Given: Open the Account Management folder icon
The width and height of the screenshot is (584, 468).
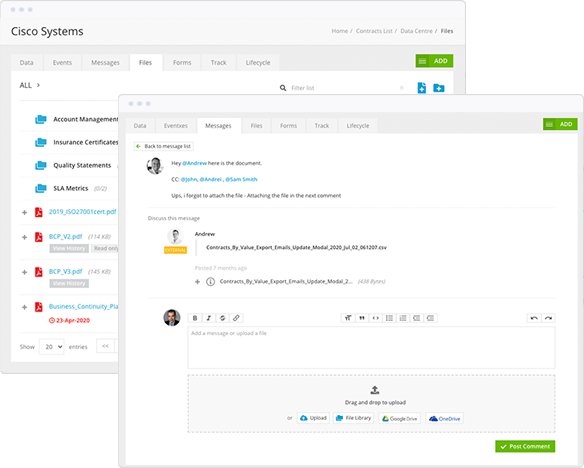Looking at the screenshot, I should (x=41, y=119).
